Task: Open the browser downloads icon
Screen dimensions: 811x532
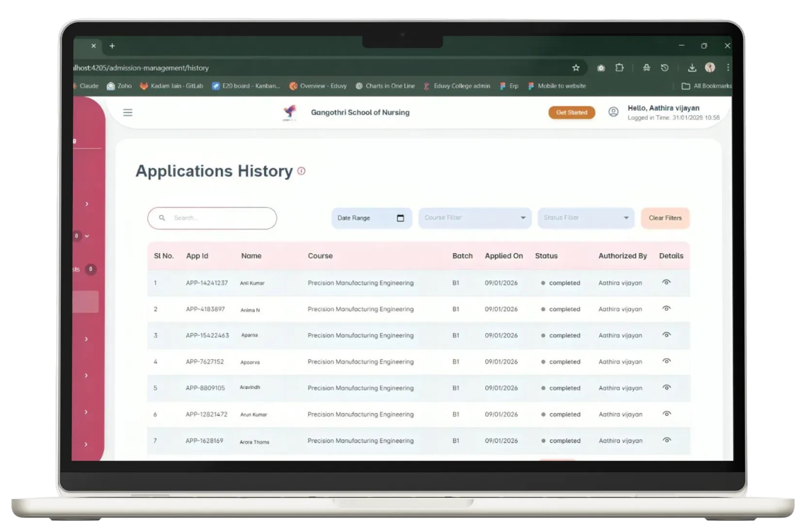Action: click(x=692, y=68)
